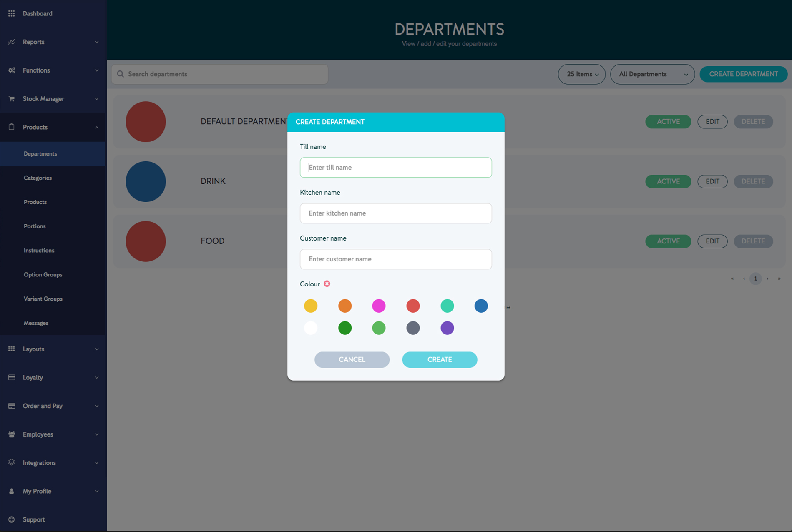Open Portions in the sidebar

click(53, 226)
